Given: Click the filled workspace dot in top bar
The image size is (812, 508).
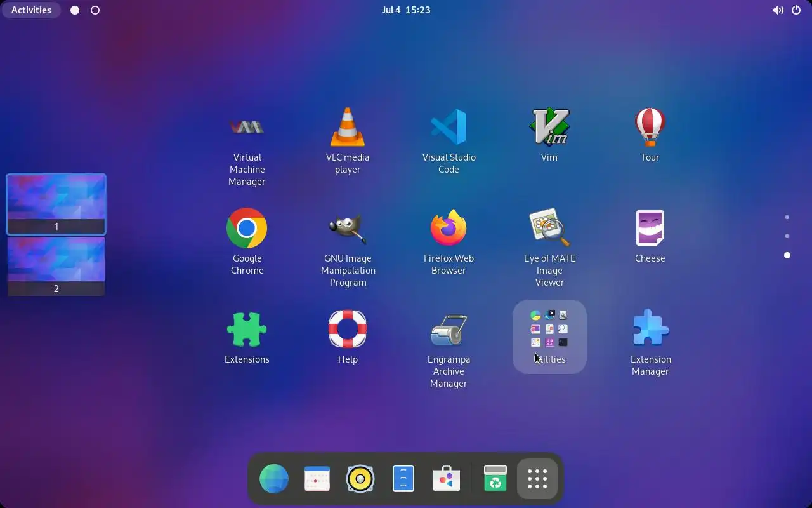Looking at the screenshot, I should 75,10.
